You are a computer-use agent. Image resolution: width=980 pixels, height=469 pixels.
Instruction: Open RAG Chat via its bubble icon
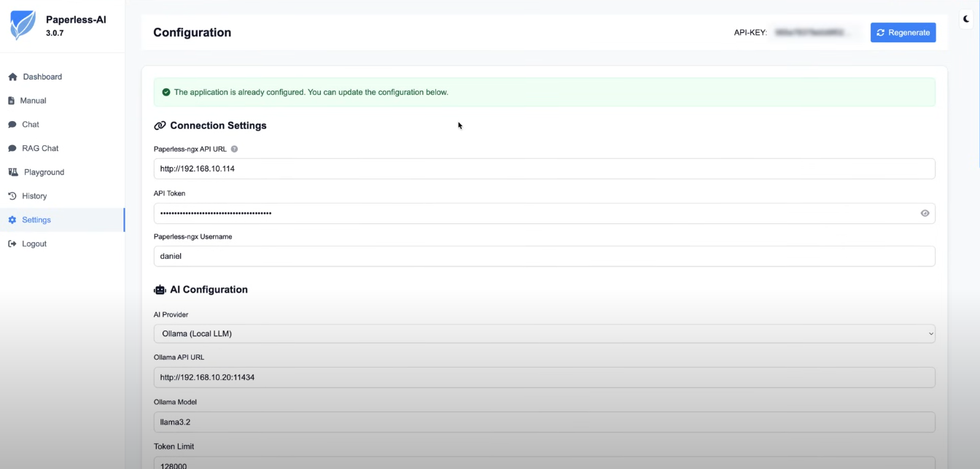pos(12,148)
